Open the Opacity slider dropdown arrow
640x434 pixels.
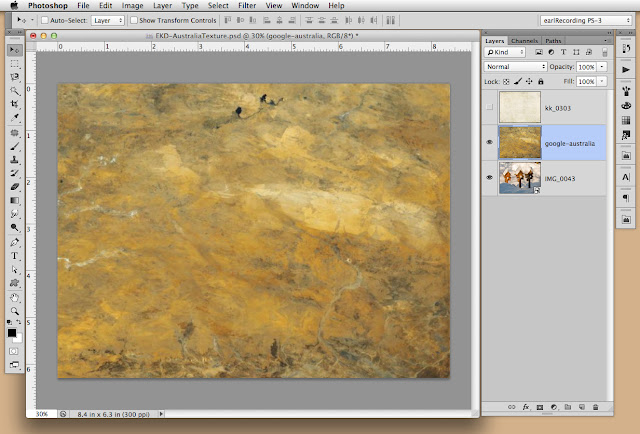(x=602, y=67)
